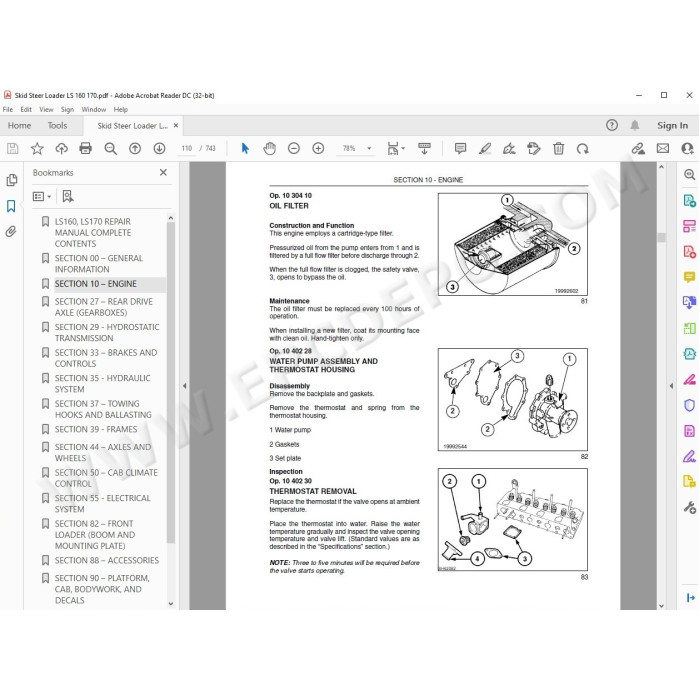Screen dimensions: 700x700
Task: Collapse the right tools pane arrow
Action: pyautogui.click(x=671, y=386)
